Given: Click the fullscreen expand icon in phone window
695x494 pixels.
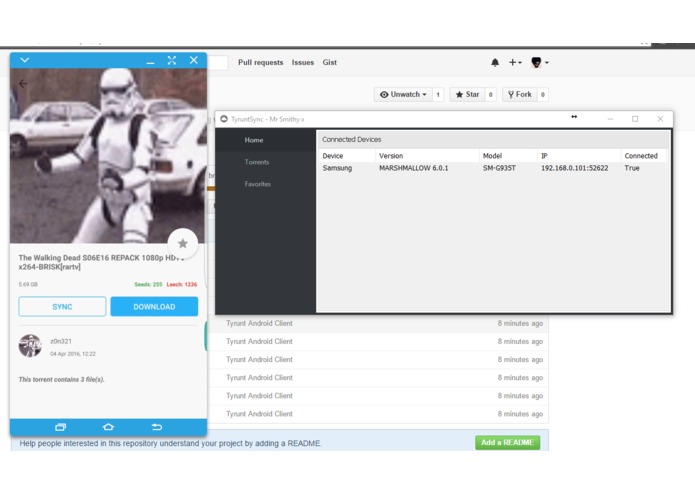Looking at the screenshot, I should pos(172,60).
